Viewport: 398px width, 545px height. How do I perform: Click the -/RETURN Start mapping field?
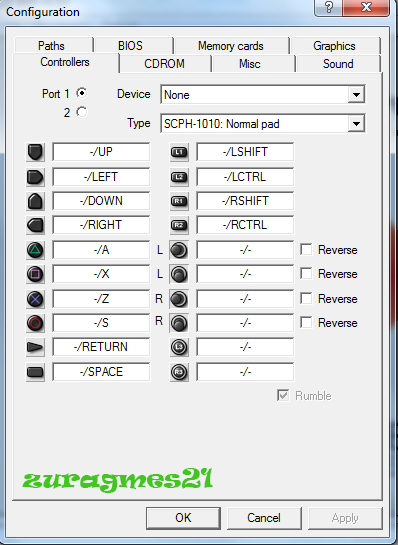[x=101, y=347]
